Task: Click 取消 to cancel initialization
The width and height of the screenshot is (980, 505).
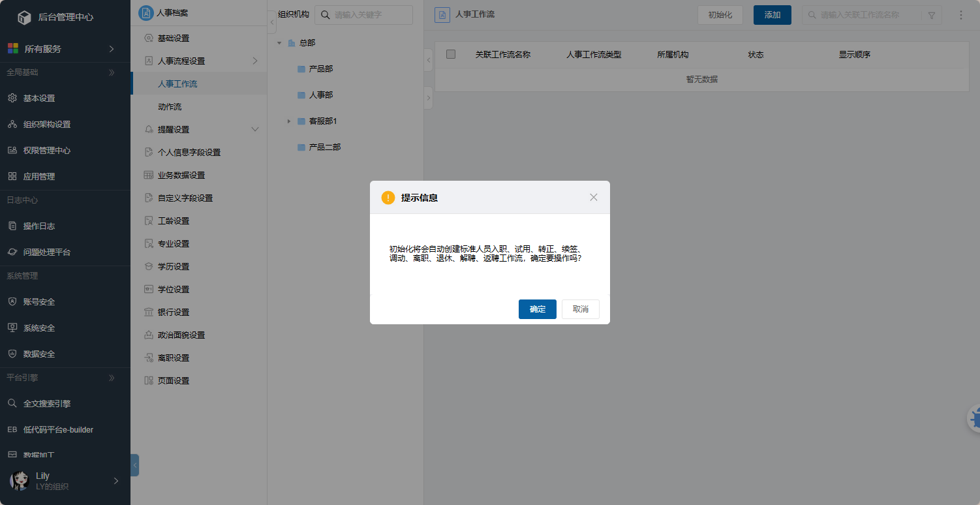Action: 580,309
